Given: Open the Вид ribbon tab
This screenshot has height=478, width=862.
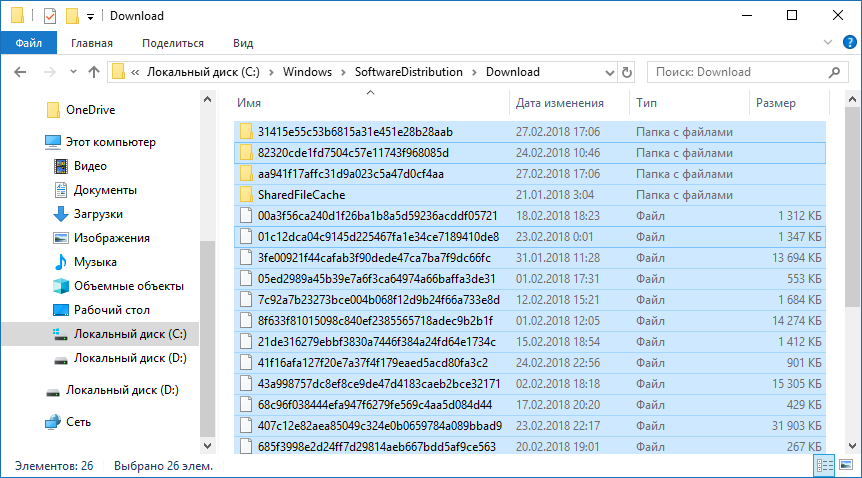Looking at the screenshot, I should [243, 43].
